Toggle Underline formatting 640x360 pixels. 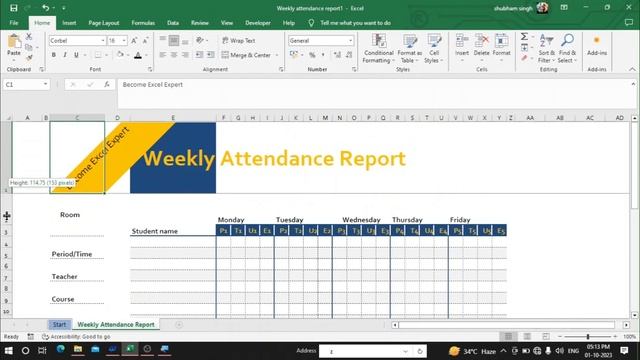pos(76,55)
